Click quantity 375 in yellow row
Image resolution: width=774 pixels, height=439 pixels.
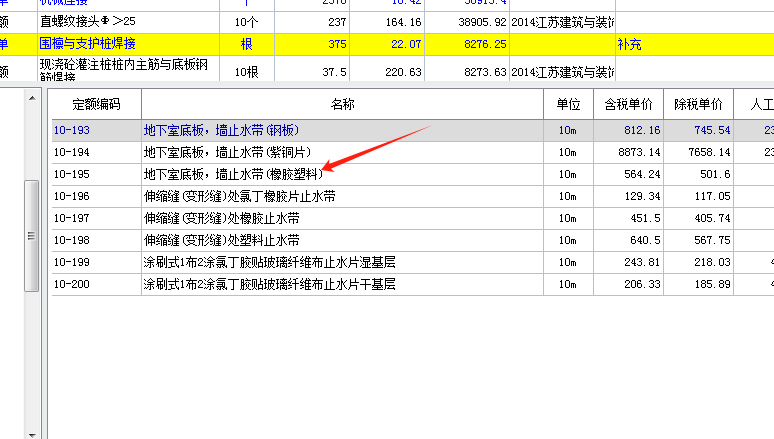click(337, 44)
